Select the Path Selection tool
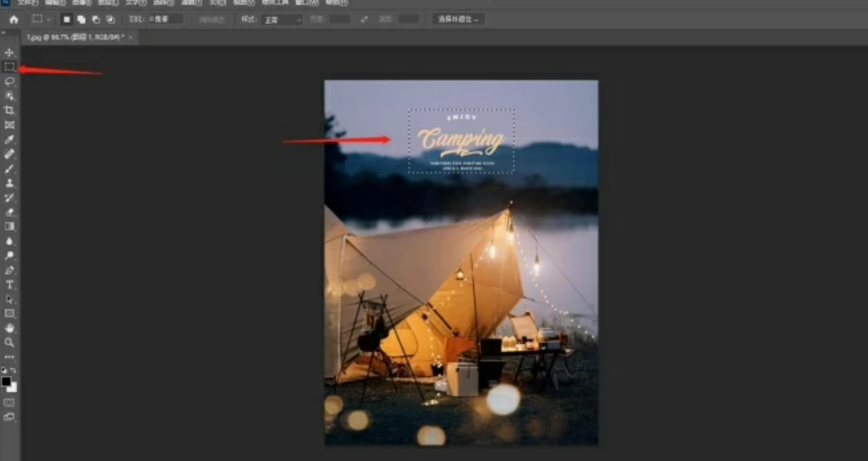868x461 pixels. click(10, 299)
